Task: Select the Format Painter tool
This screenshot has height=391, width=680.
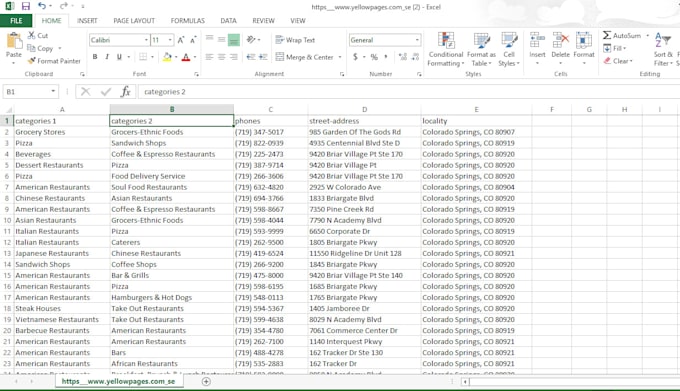Action: point(54,61)
